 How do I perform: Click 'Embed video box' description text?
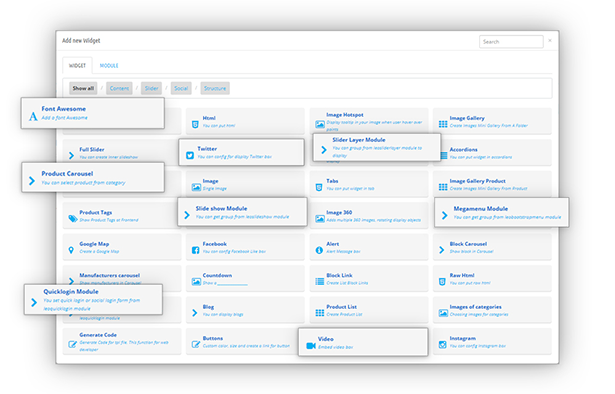tap(335, 347)
